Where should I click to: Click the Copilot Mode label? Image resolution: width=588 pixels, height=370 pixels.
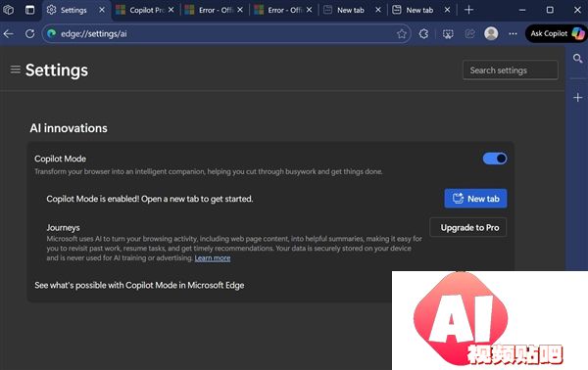61,159
